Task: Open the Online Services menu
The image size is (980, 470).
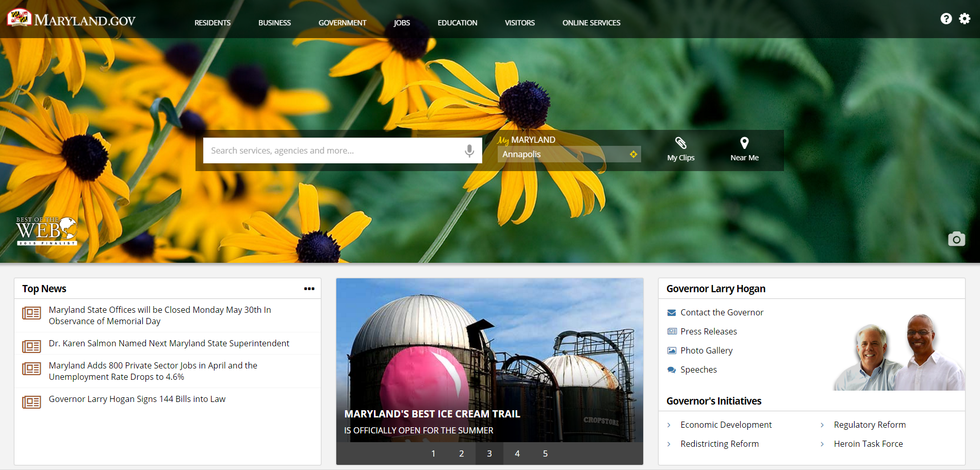Action: coord(592,23)
